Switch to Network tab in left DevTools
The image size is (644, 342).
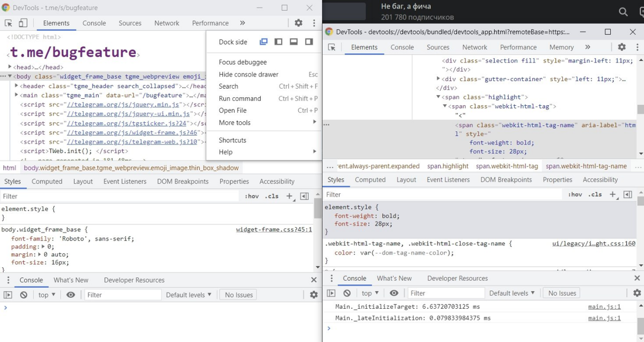point(166,23)
